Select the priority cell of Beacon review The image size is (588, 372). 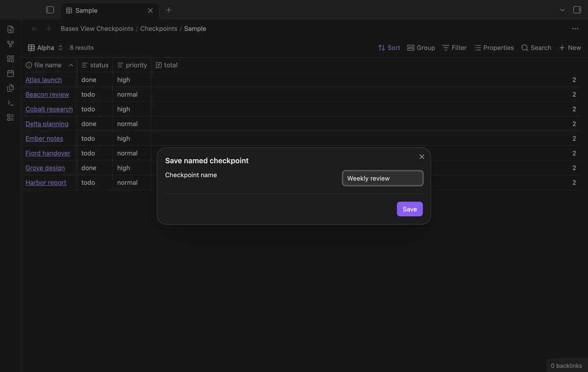(132, 94)
